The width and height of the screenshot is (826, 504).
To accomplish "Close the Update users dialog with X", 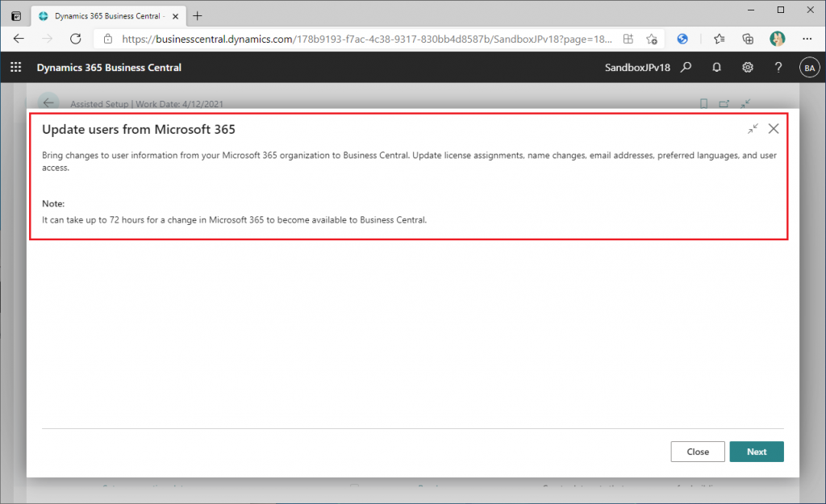I will coord(774,128).
